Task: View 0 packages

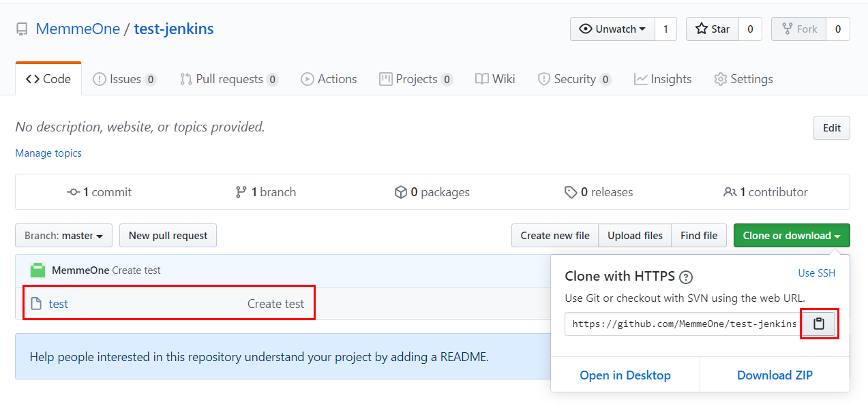Action: tap(432, 192)
